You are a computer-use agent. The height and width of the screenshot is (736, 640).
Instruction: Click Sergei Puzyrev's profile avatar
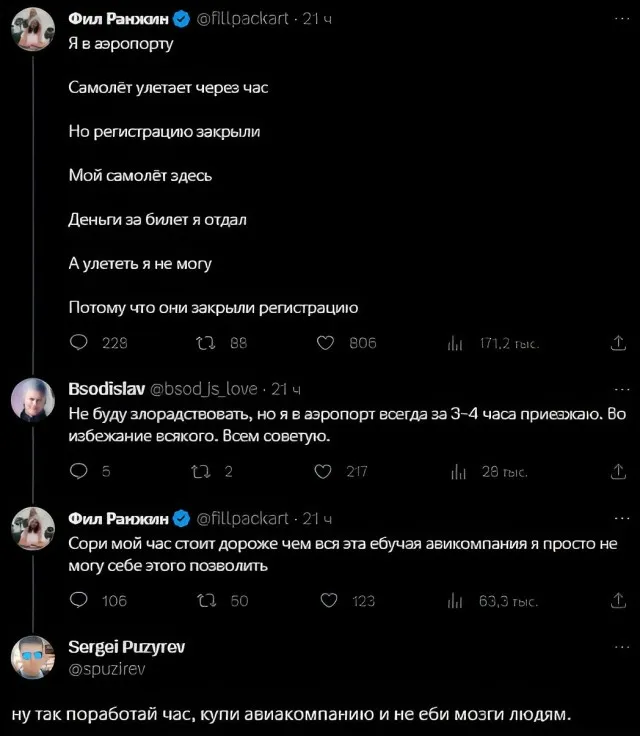pyautogui.click(x=32, y=657)
